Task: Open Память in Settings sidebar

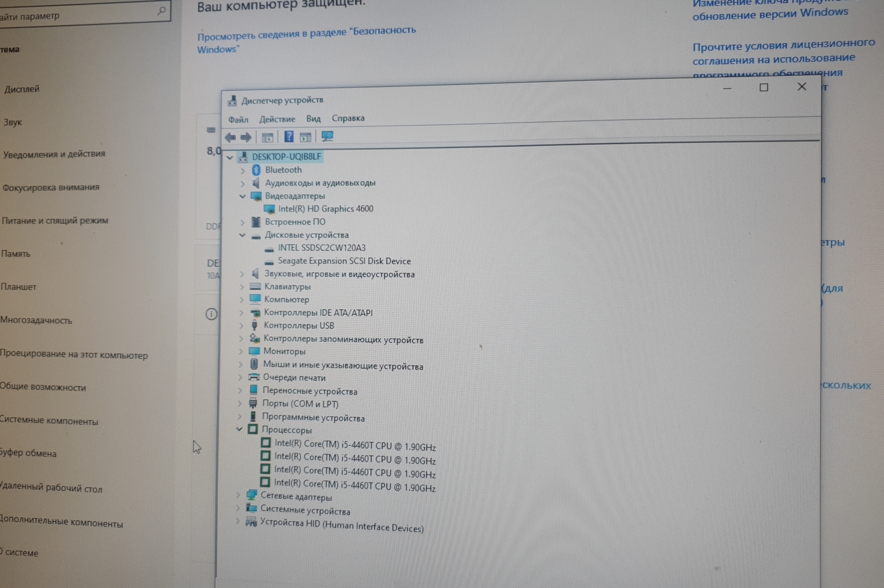Action: pyautogui.click(x=15, y=254)
